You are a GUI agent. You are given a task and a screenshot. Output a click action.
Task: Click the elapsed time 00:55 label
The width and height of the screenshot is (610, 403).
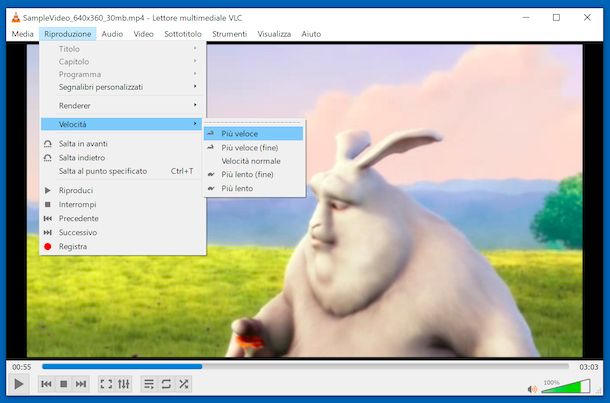[21, 367]
